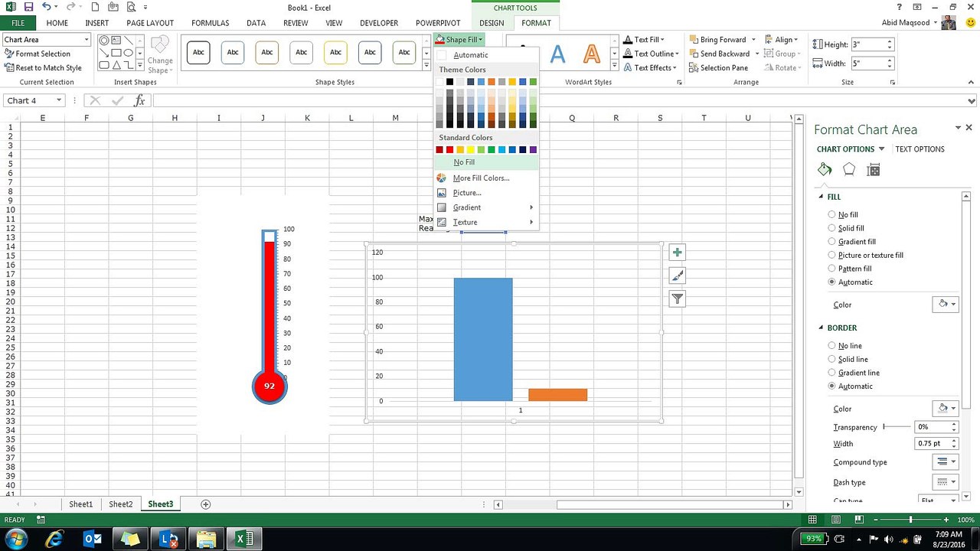The width and height of the screenshot is (980, 551).
Task: Click the orange WordArt A style
Action: click(592, 54)
